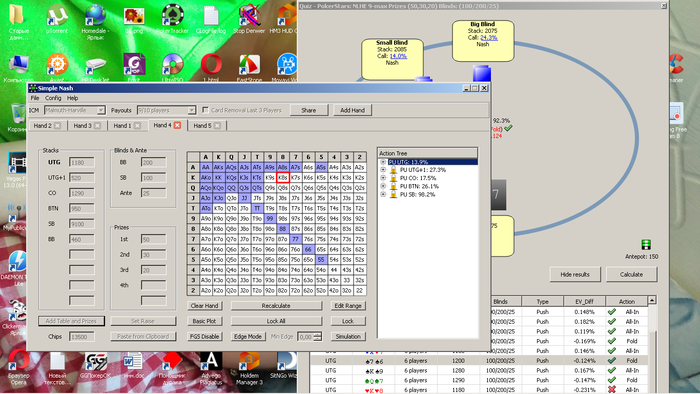Viewport: 700px width, 394px height.
Task: Open the File menu in Simple Nash
Action: coord(35,98)
